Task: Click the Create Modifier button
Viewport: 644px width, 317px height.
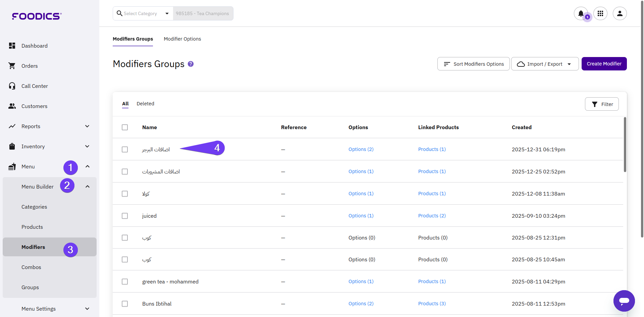Action: click(604, 64)
